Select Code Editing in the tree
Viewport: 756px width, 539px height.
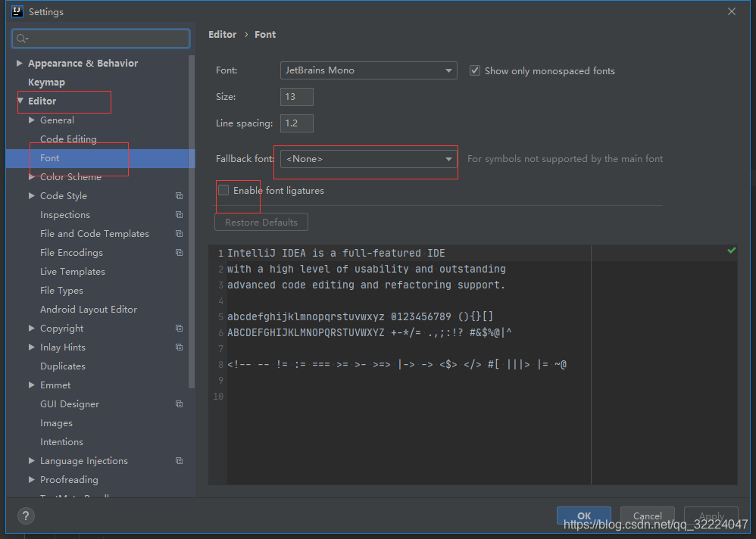[x=68, y=139]
